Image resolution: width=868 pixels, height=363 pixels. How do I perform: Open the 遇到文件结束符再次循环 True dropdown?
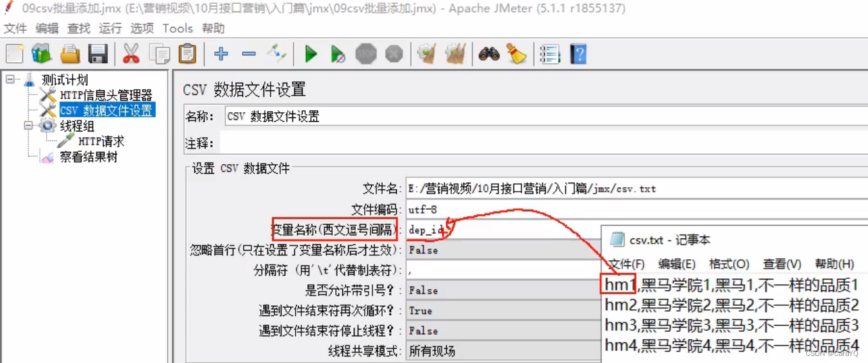tap(503, 310)
